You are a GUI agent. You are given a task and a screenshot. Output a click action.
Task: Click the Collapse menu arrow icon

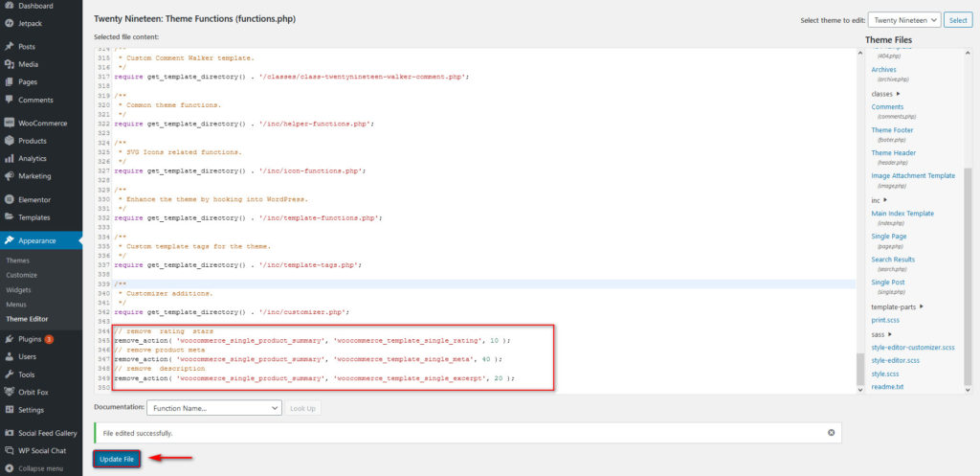pos(9,468)
